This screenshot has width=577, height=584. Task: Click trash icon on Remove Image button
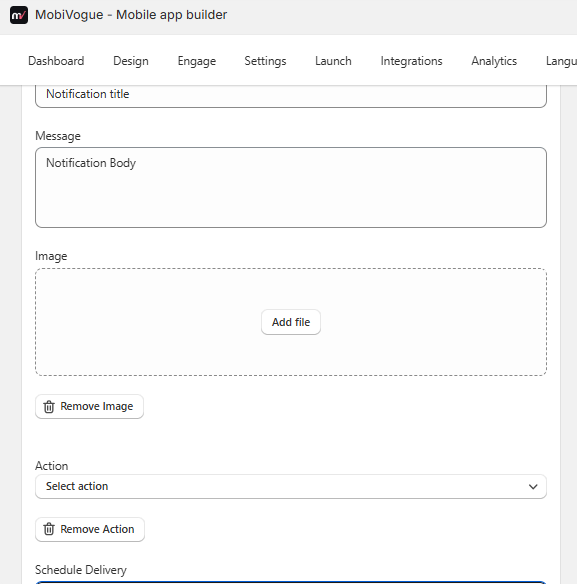click(49, 407)
